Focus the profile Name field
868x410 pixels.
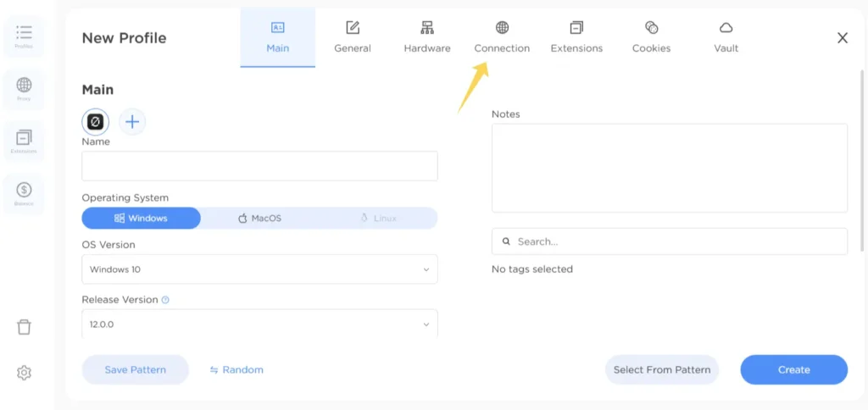coord(259,166)
